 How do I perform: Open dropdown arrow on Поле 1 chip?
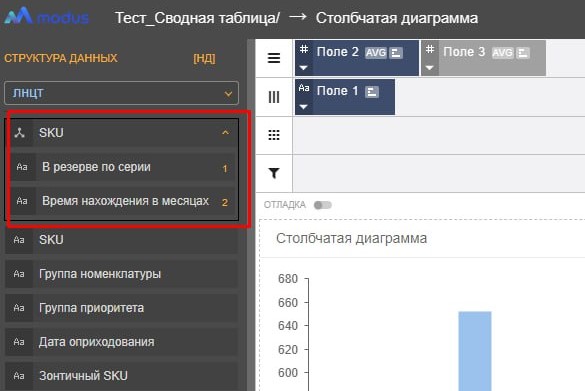tap(304, 107)
